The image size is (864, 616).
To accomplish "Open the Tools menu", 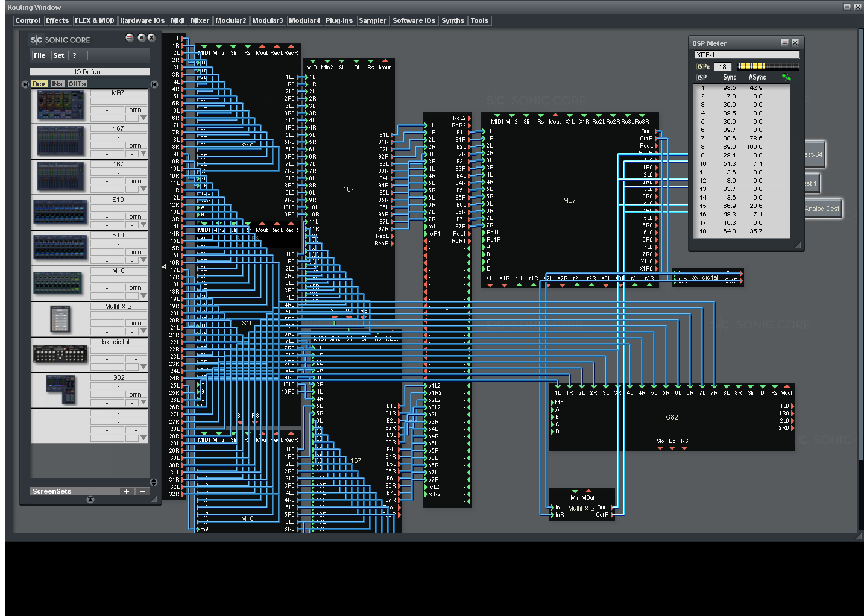I will [479, 20].
